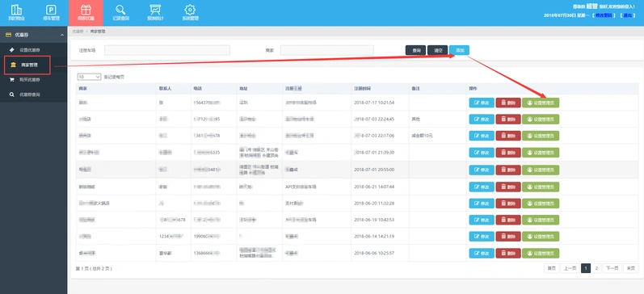Screen dimensions: 644x294
Task: Click the red delete button in first row
Action: (508, 103)
